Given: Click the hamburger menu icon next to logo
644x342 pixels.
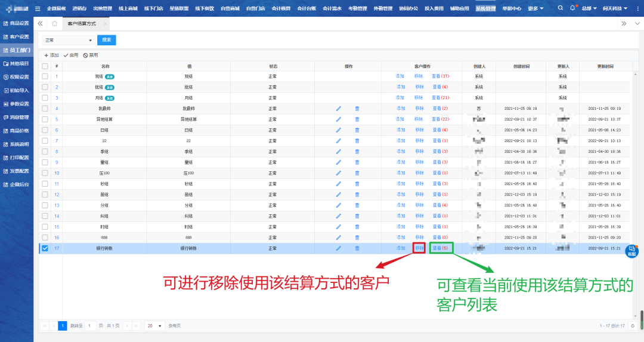Looking at the screenshot, I should [x=38, y=8].
